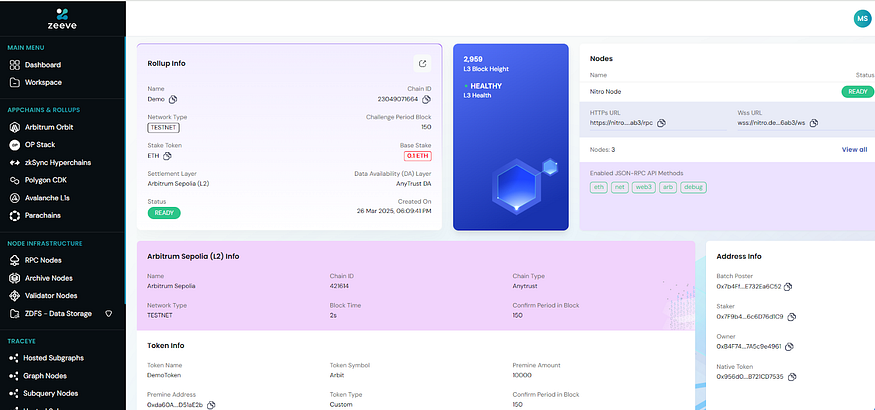Screen dimensions: 875x410
Task: Click Challenge Period Block value 150
Action: point(426,127)
